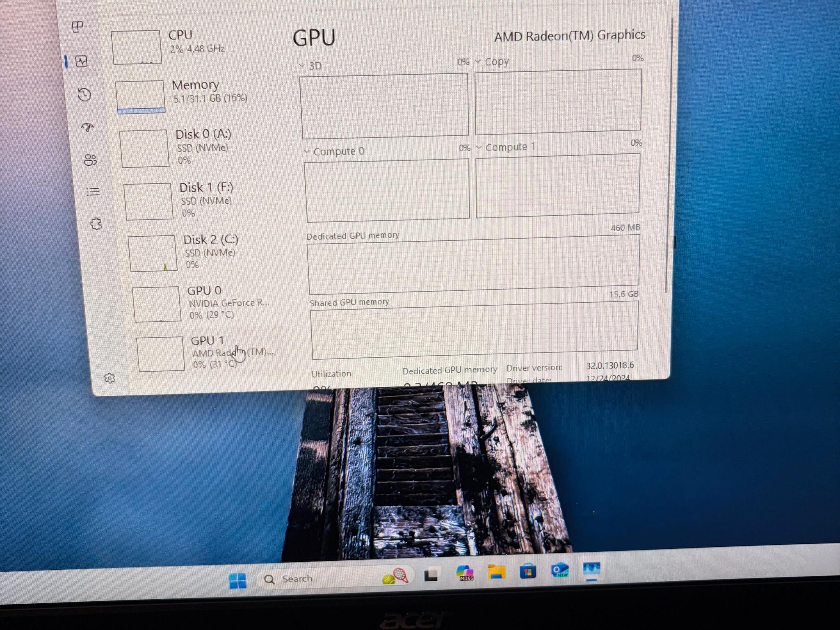This screenshot has width=840, height=630.
Task: Open Services puzzle-piece icon
Action: point(96,224)
